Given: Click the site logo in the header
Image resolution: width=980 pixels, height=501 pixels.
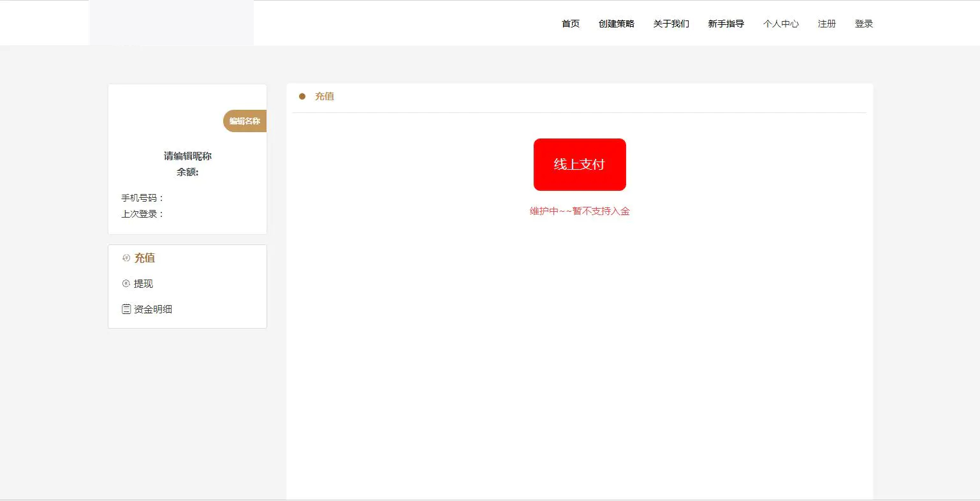Looking at the screenshot, I should [x=172, y=22].
